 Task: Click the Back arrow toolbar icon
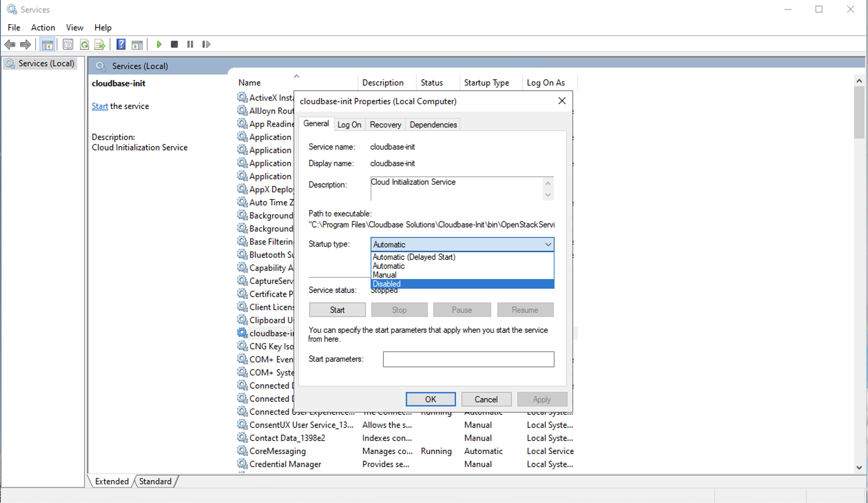coord(10,44)
